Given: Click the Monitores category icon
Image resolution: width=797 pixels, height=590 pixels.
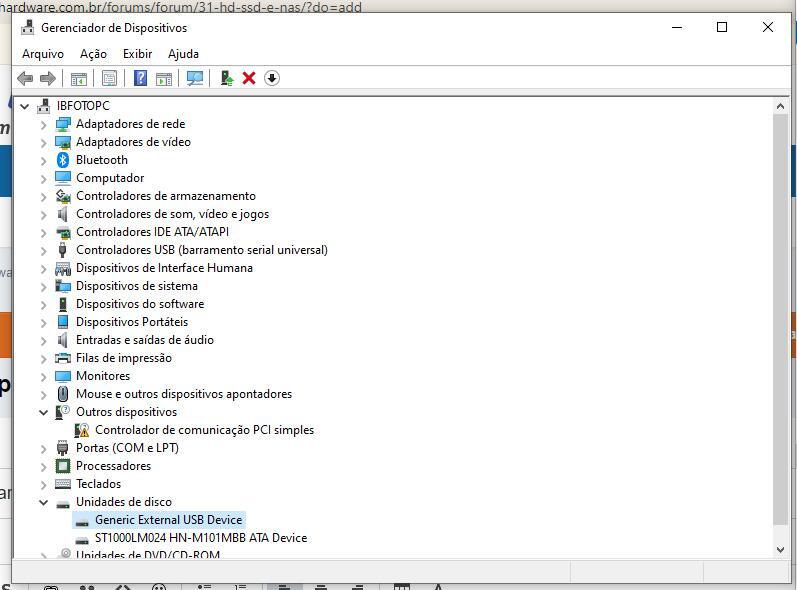Looking at the screenshot, I should [63, 376].
